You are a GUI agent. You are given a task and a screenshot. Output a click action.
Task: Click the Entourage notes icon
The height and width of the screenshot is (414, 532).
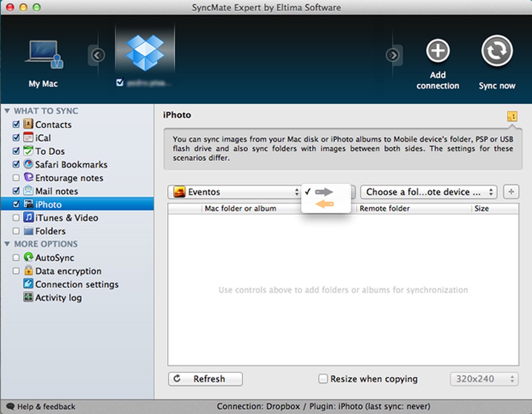pyautogui.click(x=28, y=178)
